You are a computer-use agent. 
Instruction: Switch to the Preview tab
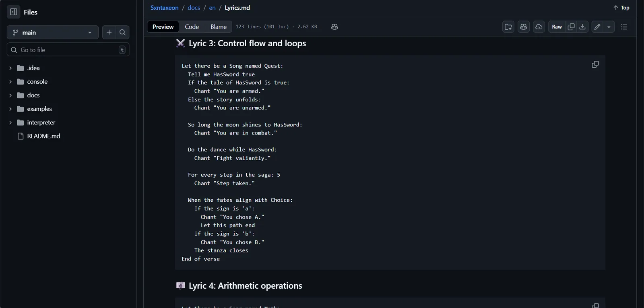(x=163, y=27)
